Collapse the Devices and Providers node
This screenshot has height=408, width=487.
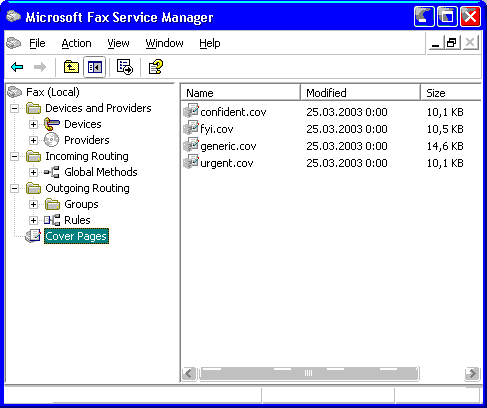pos(14,108)
